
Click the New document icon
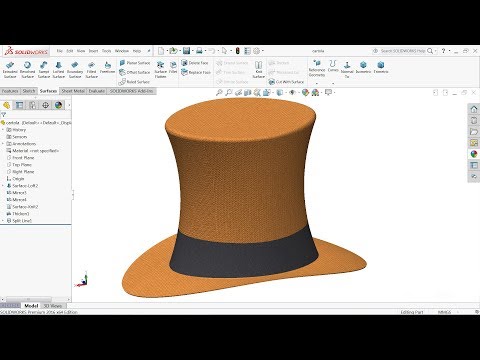(x=161, y=51)
